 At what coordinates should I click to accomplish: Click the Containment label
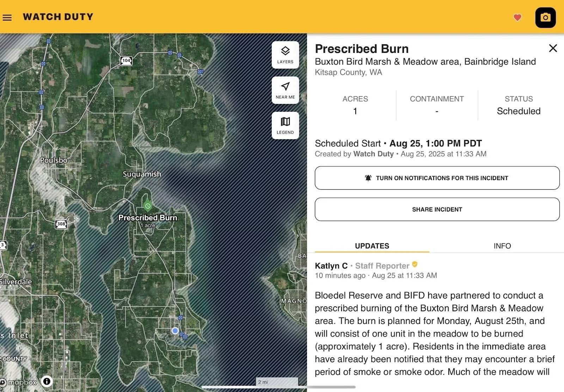(437, 99)
